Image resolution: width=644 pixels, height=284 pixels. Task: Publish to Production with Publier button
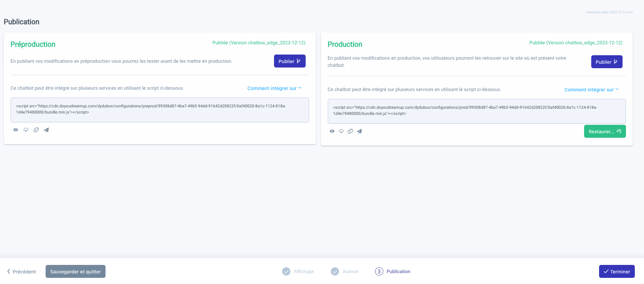[607, 62]
